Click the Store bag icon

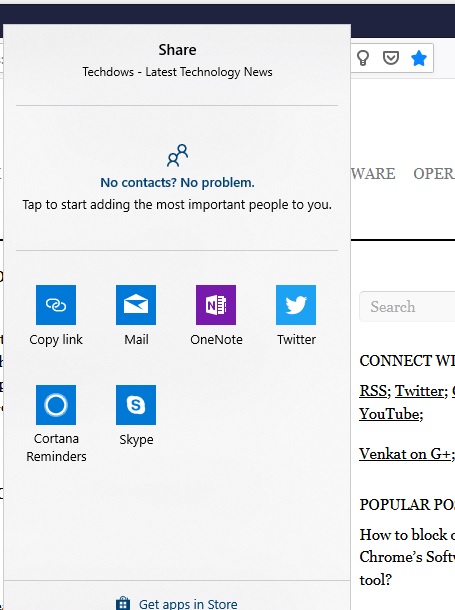(x=123, y=603)
